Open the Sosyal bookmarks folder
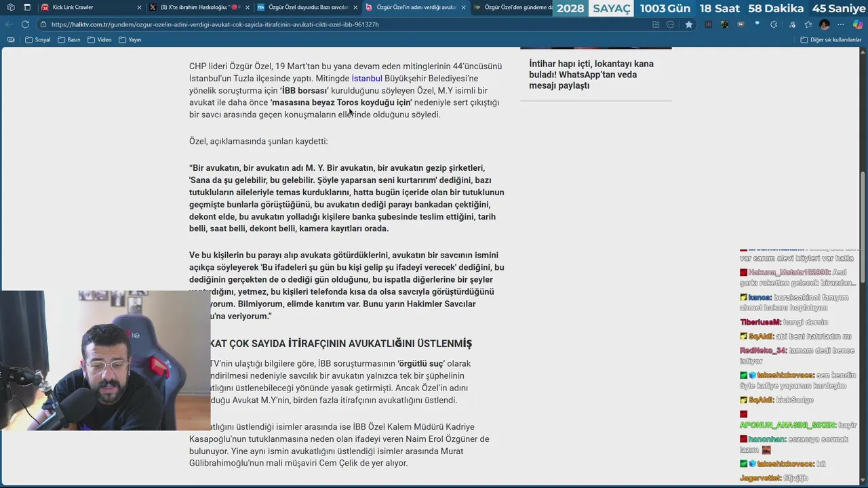This screenshot has height=488, width=868. [37, 40]
